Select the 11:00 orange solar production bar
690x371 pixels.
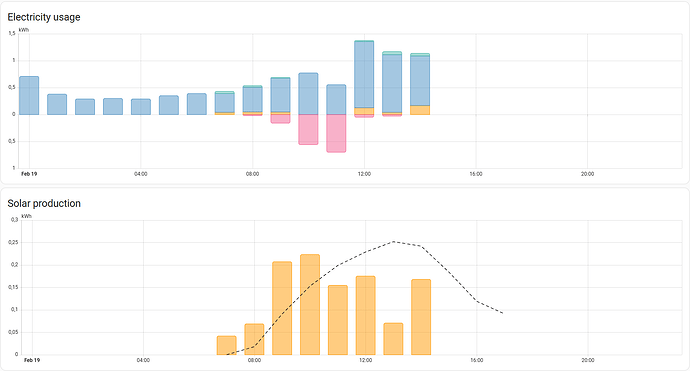pos(338,320)
